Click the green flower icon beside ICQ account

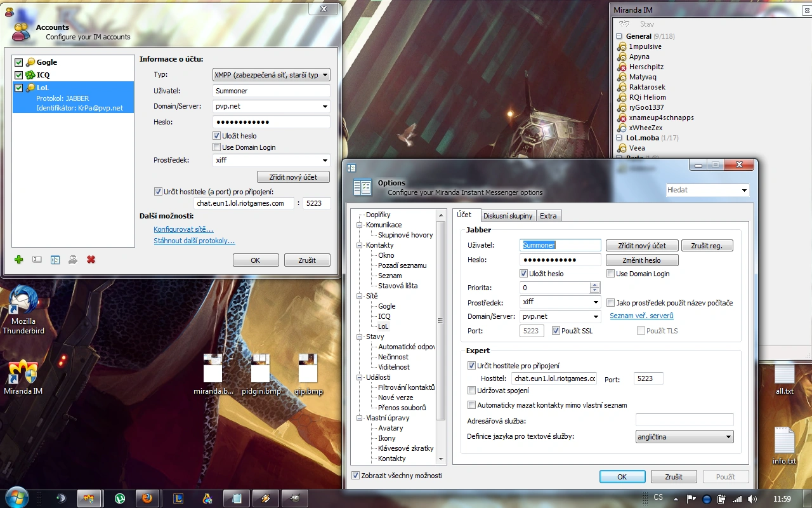click(30, 75)
